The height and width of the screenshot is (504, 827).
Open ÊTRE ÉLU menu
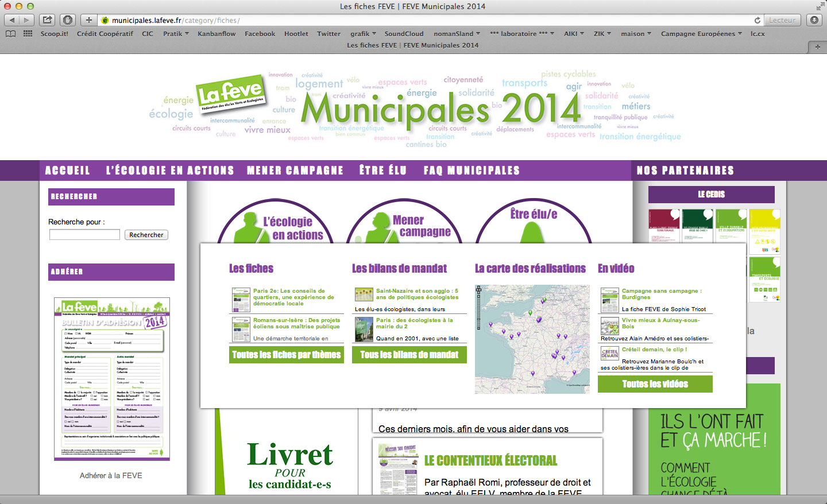tap(383, 170)
